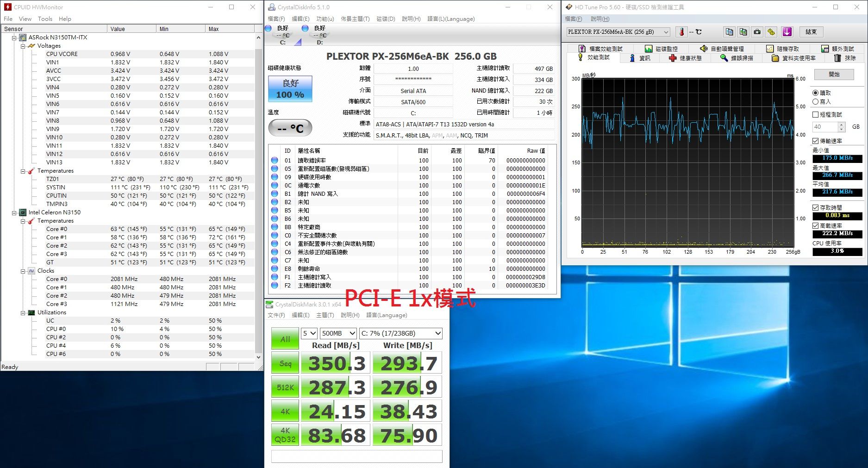Click HD Tune Pro title bar app icon
The height and width of the screenshot is (468, 868).
pyautogui.click(x=569, y=7)
